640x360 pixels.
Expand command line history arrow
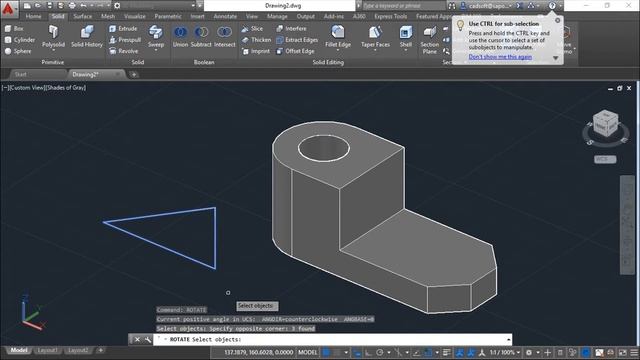coord(508,340)
